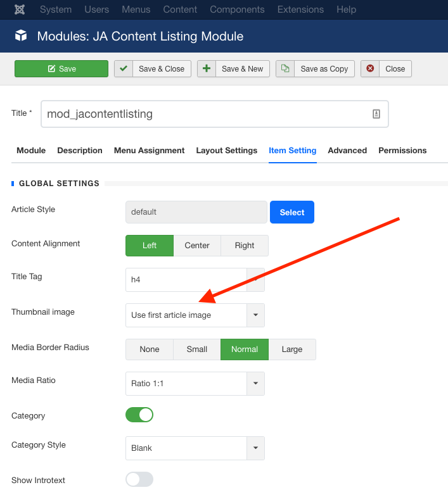Switch to the Layout Settings tab
The width and height of the screenshot is (448, 497).
226,151
